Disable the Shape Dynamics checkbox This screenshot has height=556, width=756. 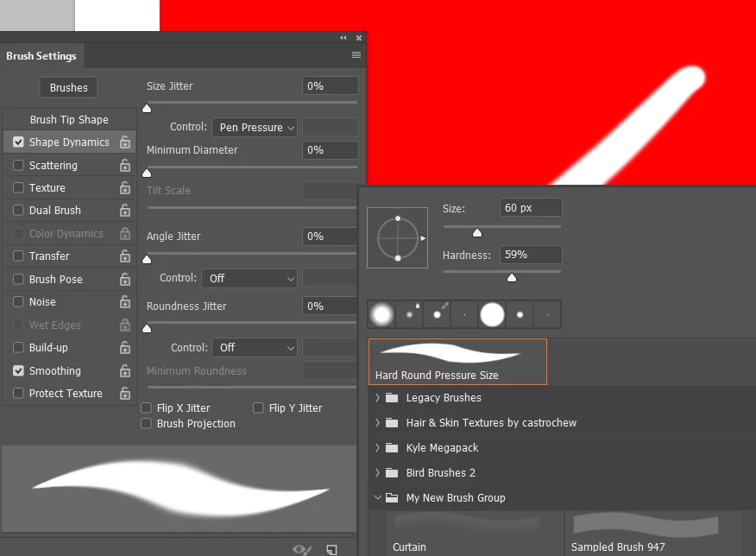(x=18, y=142)
